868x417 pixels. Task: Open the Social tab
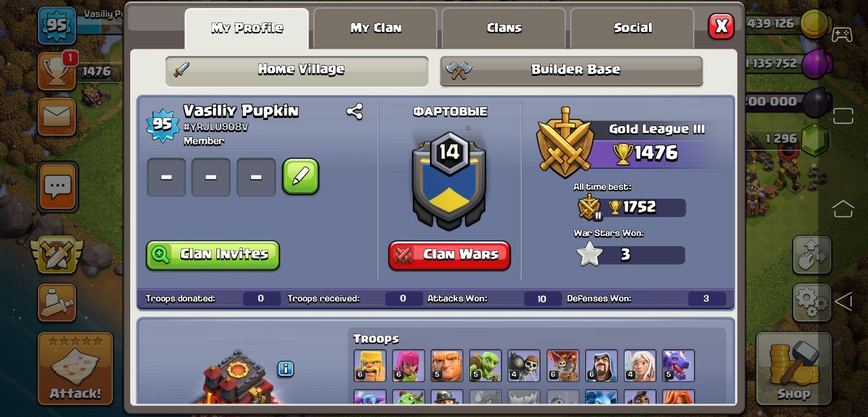(x=632, y=28)
